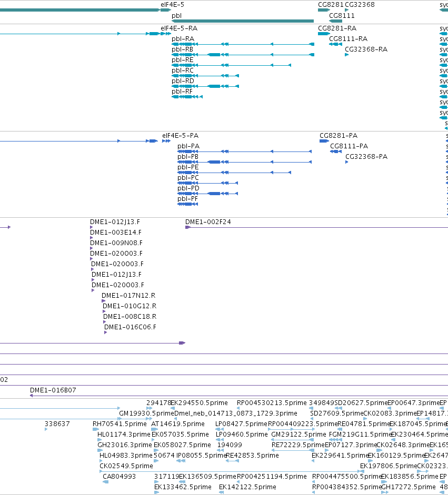Open the pbl-RE transcript label
Screen dimensions: 448x495
pyautogui.click(x=182, y=59)
